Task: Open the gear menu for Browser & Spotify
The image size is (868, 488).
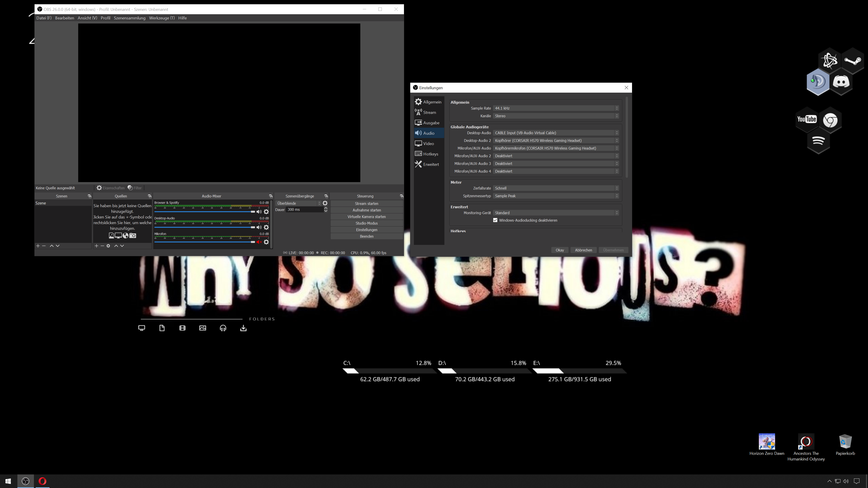Action: tap(266, 211)
